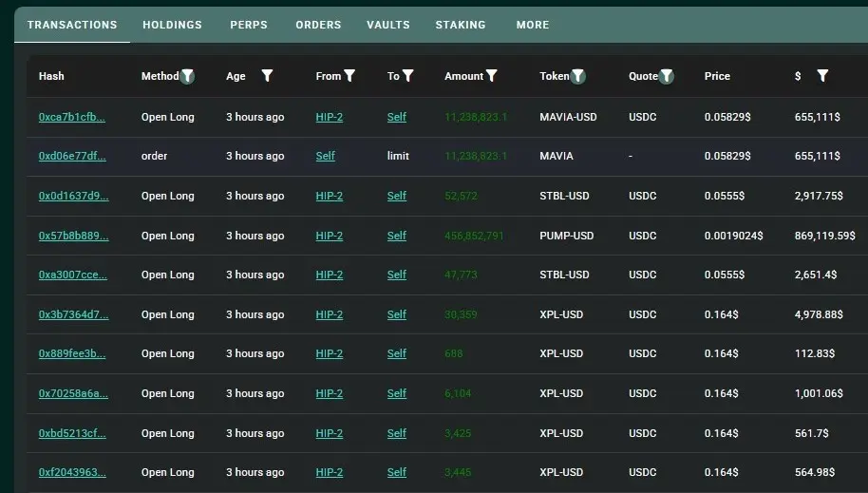868x493 pixels.
Task: Open the $ value column filter icon
Action: click(x=822, y=76)
